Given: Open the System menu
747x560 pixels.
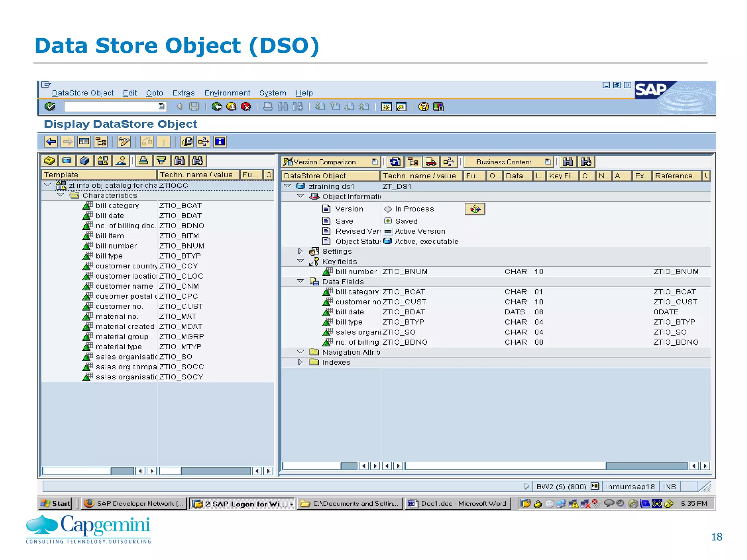Looking at the screenshot, I should point(273,93).
